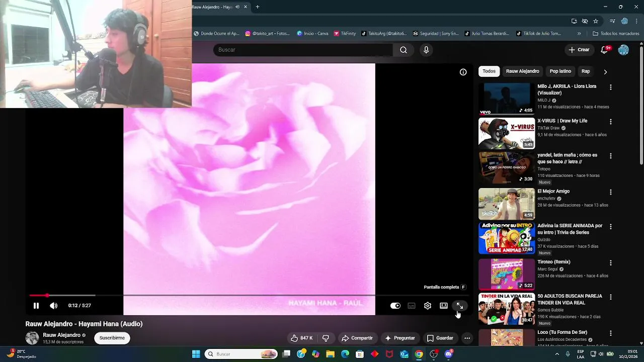This screenshot has width=644, height=362.
Task: Click the search magnifier button
Action: [x=404, y=50]
